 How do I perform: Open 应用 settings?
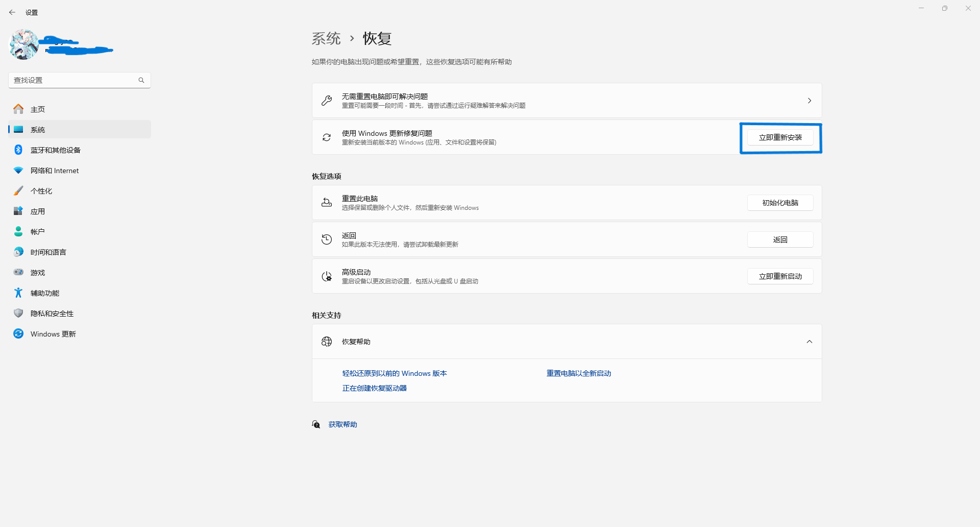point(80,211)
